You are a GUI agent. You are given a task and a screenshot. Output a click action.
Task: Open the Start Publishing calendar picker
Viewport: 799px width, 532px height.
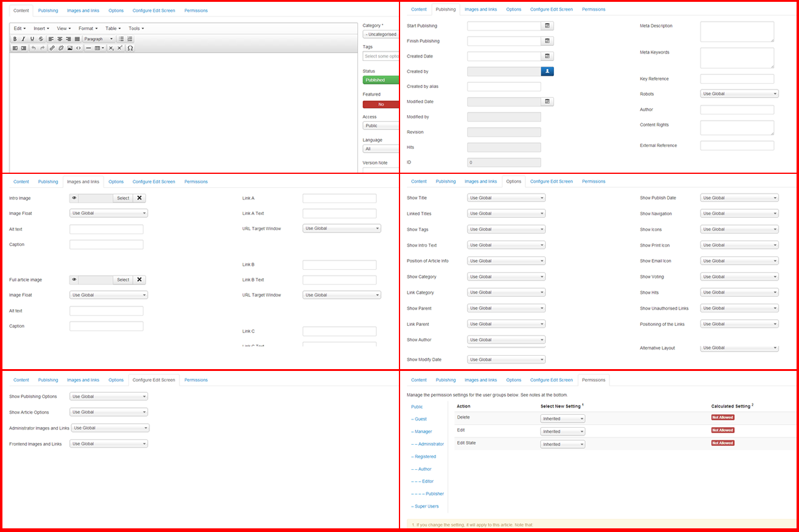(x=547, y=26)
